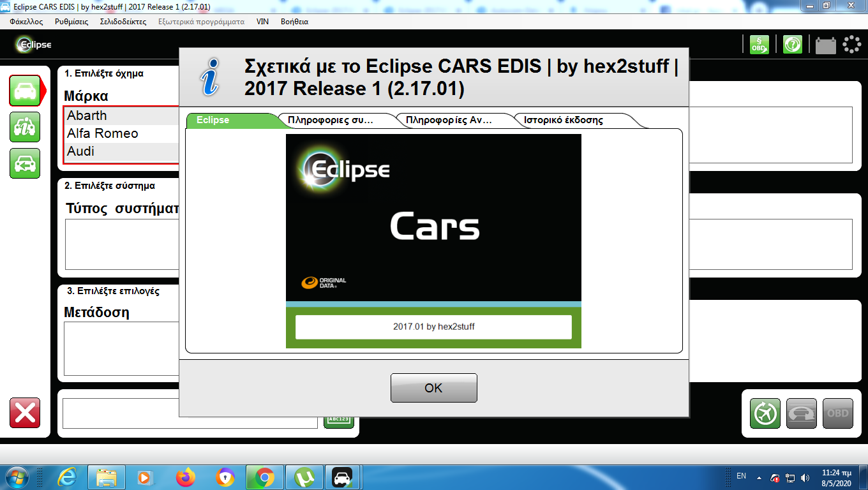Switch to Chrome in the taskbar
This screenshot has height=490, width=868.
264,477
